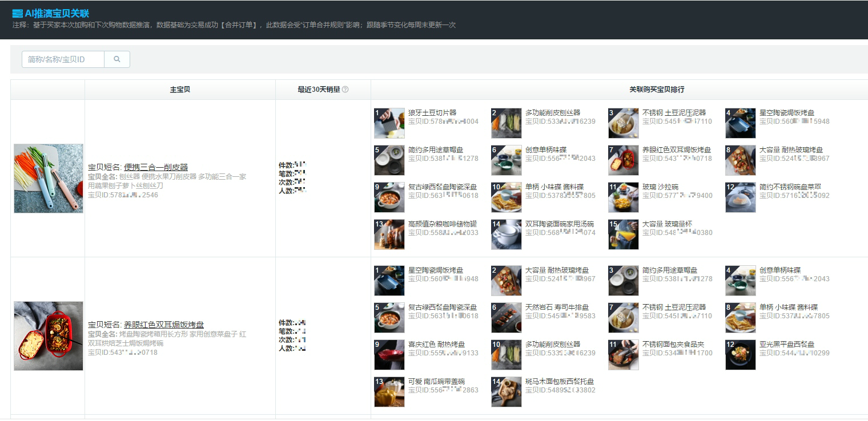Open the 斑马木面包板西餐托盘 thumbnail
Screen dimensions: 868x421
coord(507,392)
